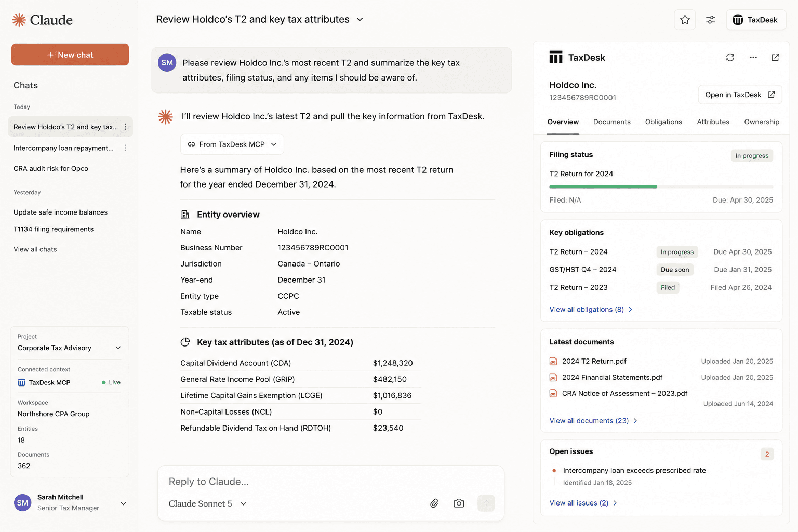This screenshot has width=798, height=532.
Task: Open the Corporate Tax Advisory project dropdown
Action: (x=70, y=348)
